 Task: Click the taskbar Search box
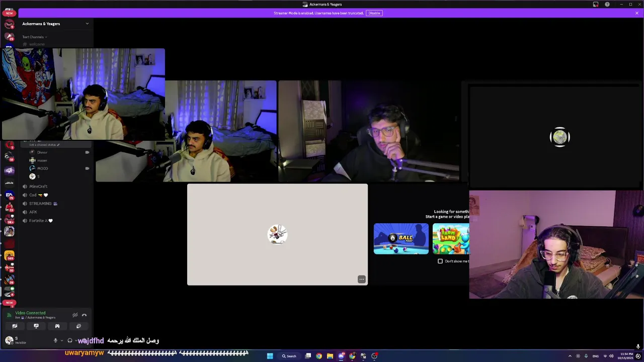coord(289,356)
